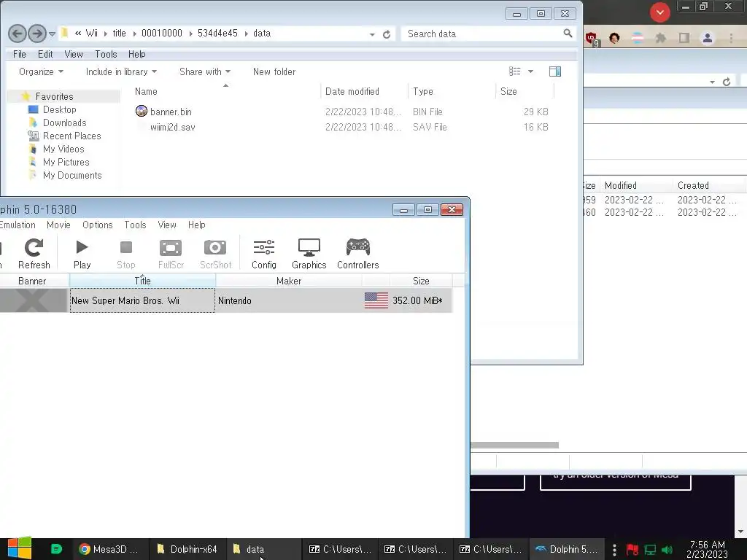Open the Windows Start button
The height and width of the screenshot is (560, 747).
click(x=19, y=548)
